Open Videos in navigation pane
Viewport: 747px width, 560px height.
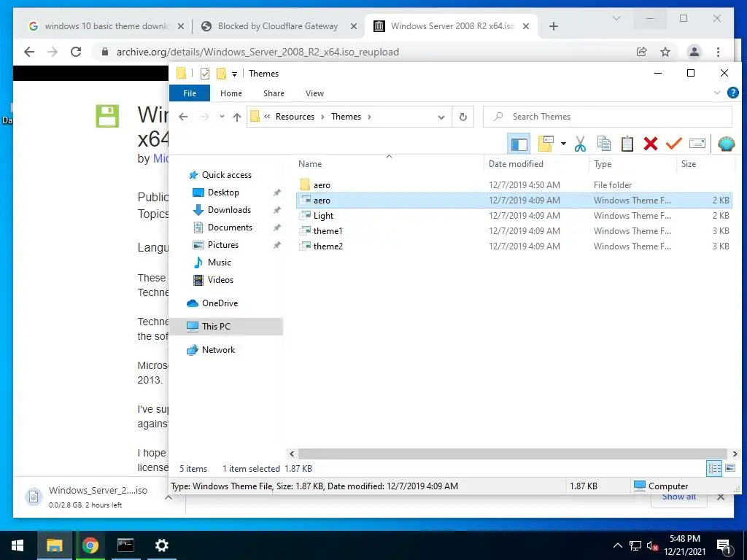220,280
